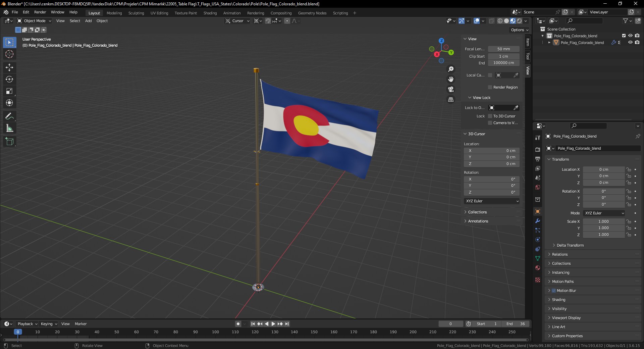This screenshot has width=644, height=349.
Task: Collapse the 3D Cursor sidebar panel
Action: click(x=477, y=134)
